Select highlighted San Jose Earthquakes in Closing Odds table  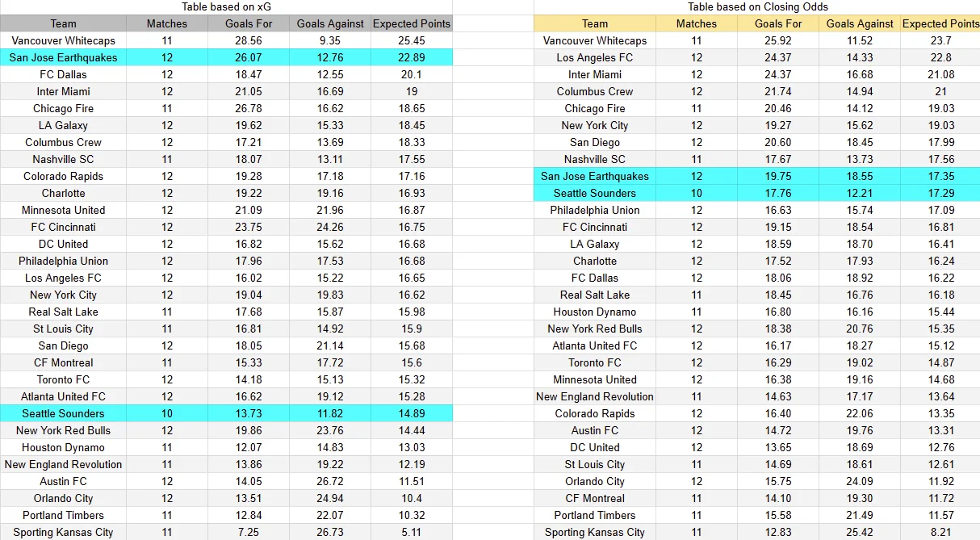coord(595,176)
